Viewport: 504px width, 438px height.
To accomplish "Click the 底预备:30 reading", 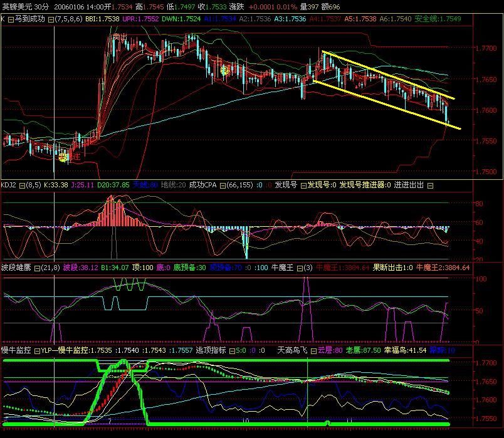I will (189, 268).
